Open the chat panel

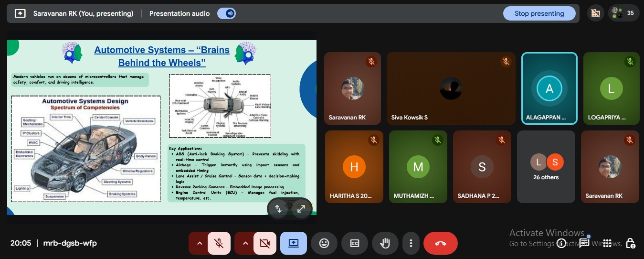point(584,243)
